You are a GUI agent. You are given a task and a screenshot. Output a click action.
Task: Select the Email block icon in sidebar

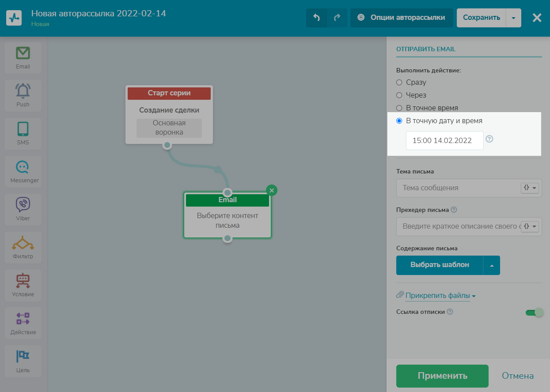pos(23,54)
